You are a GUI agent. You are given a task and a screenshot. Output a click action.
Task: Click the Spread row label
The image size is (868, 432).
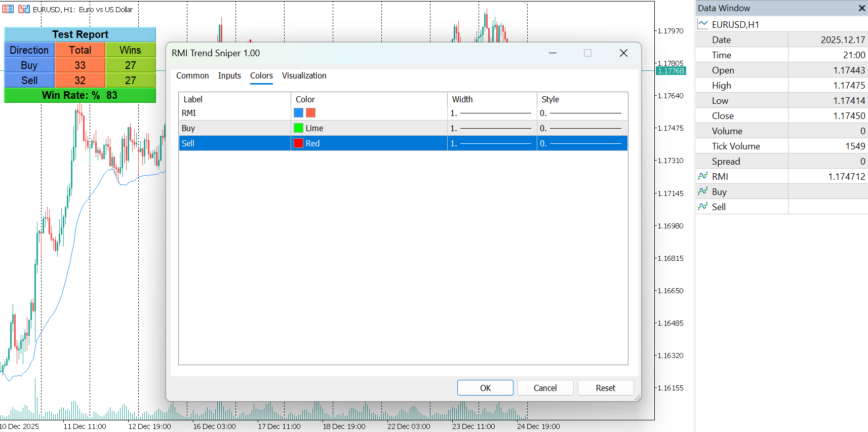click(726, 162)
